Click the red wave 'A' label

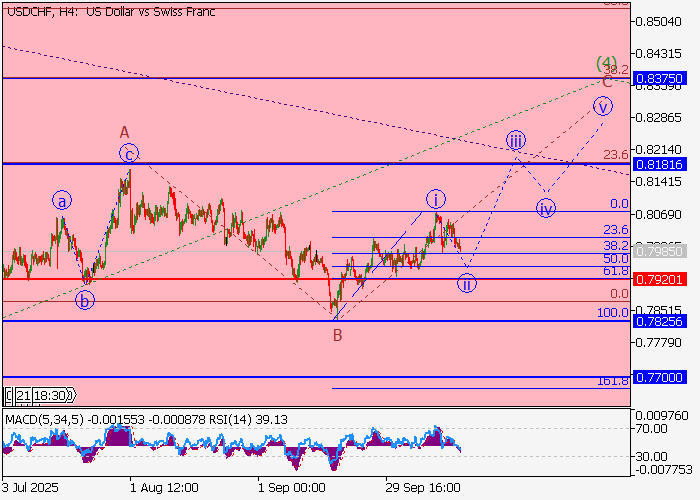(x=125, y=132)
